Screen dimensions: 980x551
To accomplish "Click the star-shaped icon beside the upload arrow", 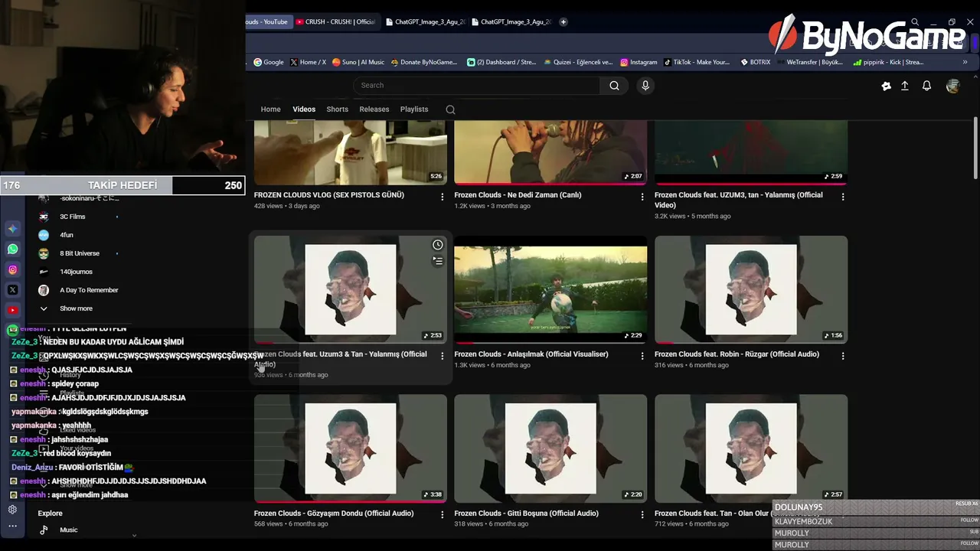I will click(886, 86).
